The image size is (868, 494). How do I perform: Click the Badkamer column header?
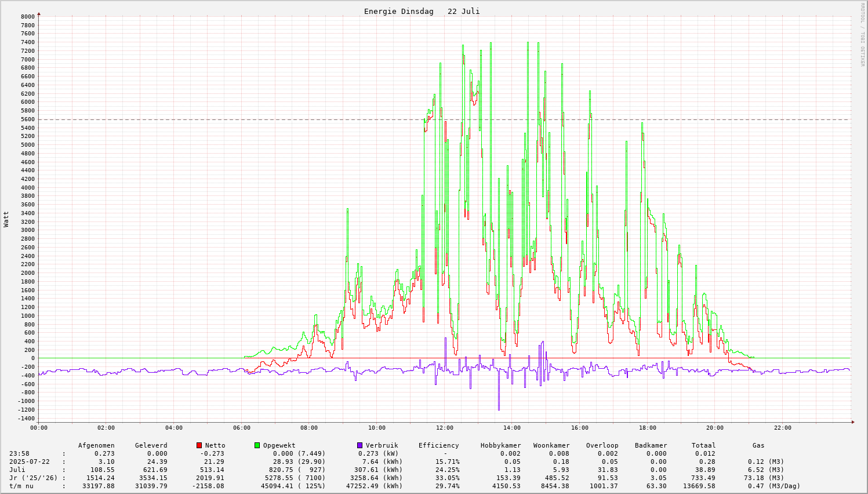[x=651, y=445]
